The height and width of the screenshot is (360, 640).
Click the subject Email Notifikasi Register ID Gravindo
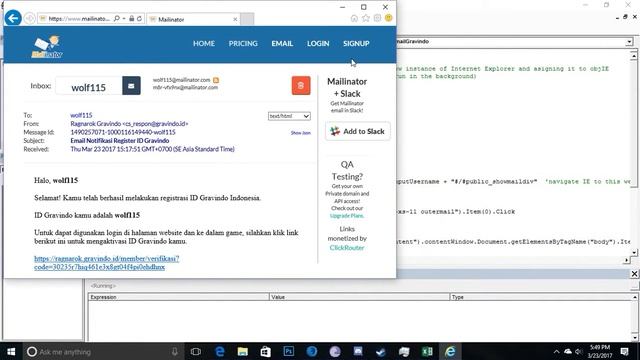click(x=120, y=141)
